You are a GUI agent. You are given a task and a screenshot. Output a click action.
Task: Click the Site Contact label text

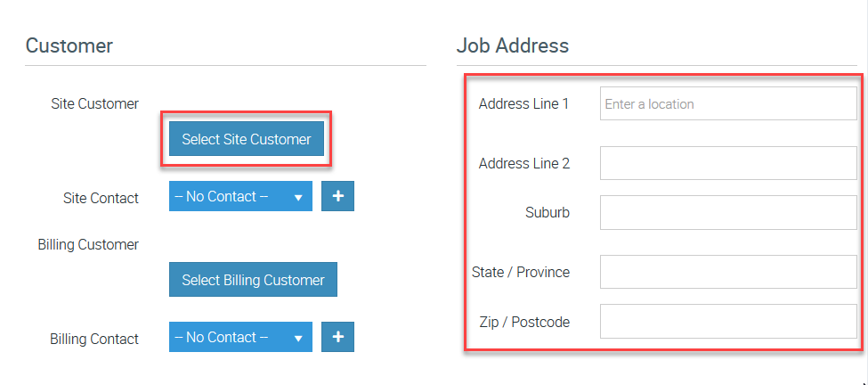101,198
